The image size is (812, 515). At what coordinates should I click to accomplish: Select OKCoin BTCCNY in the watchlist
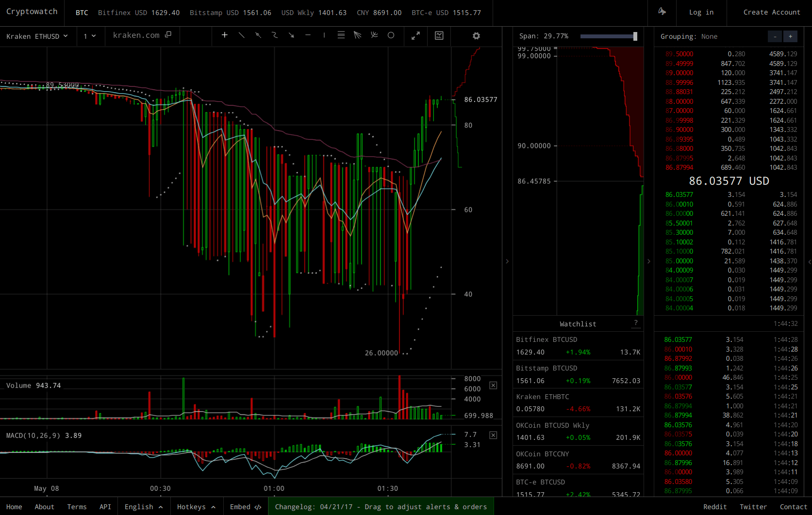click(578, 460)
